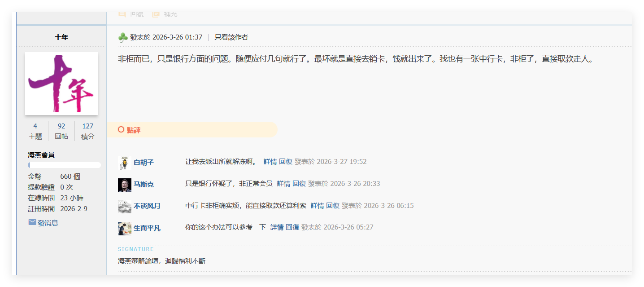644x287 pixels.
Task: Reply to 马斯克's comment via 回復
Action: pyautogui.click(x=299, y=184)
